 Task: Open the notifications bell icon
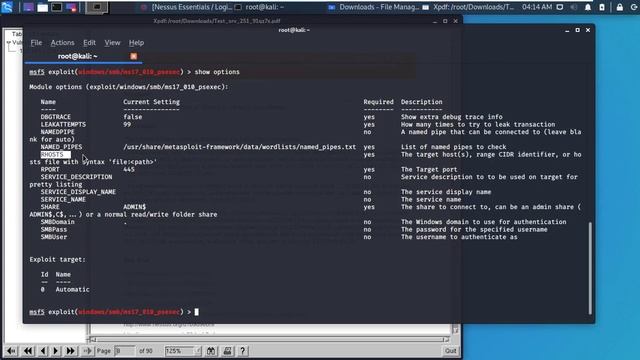click(x=588, y=7)
